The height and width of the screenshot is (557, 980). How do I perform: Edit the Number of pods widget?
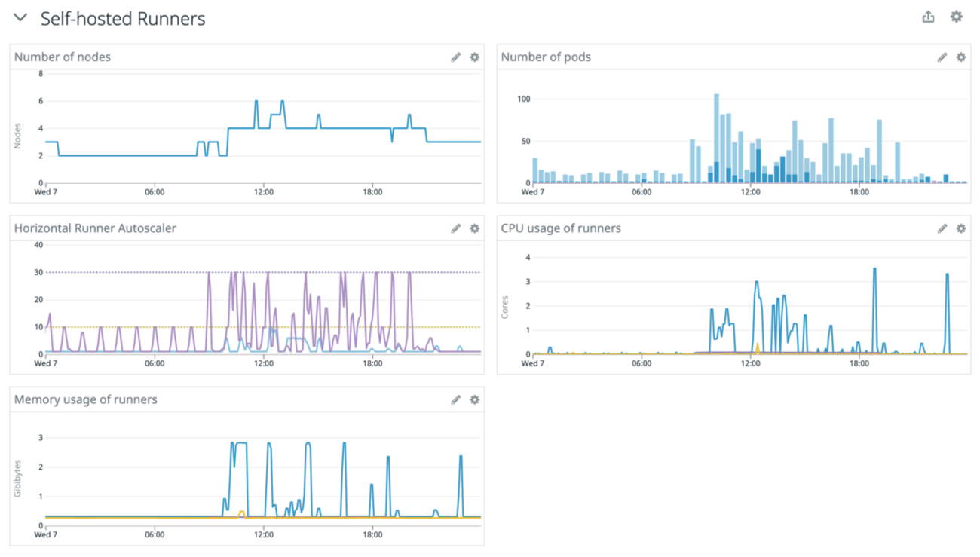[942, 57]
